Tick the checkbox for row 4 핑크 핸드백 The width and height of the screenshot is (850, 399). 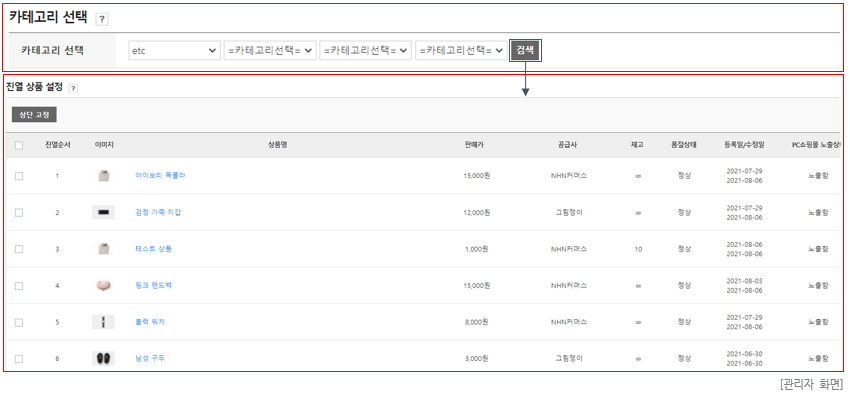(x=19, y=286)
